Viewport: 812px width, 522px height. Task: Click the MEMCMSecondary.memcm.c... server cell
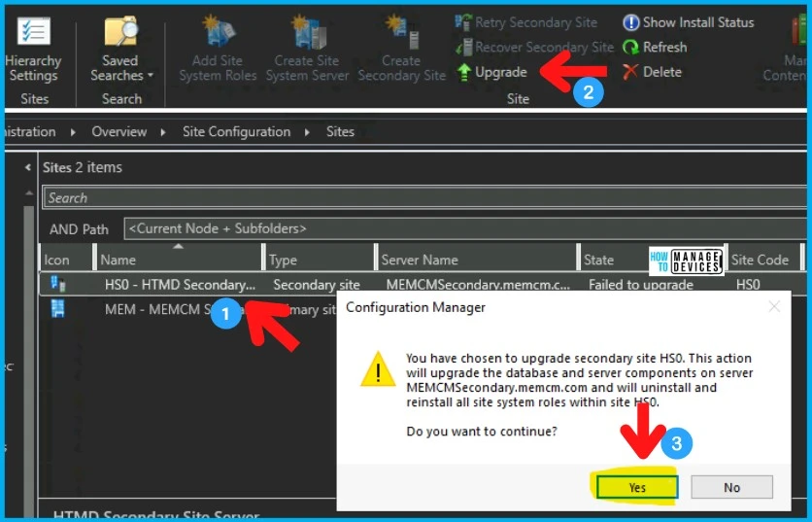pyautogui.click(x=478, y=285)
